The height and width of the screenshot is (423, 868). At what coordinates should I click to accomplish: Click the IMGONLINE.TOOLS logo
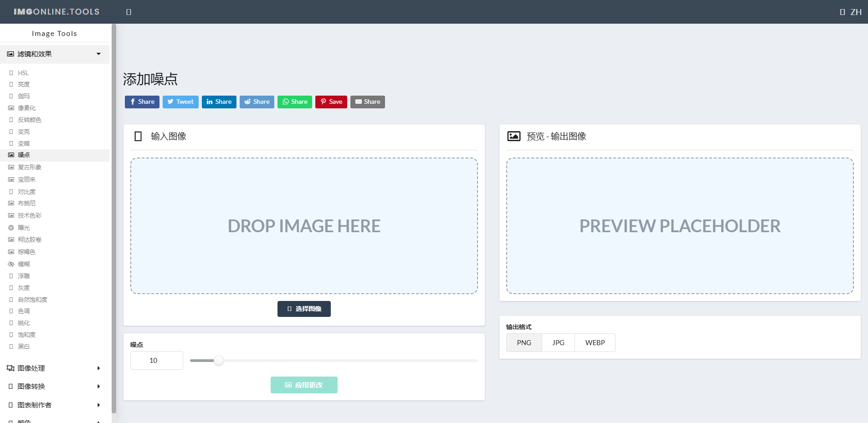(56, 12)
